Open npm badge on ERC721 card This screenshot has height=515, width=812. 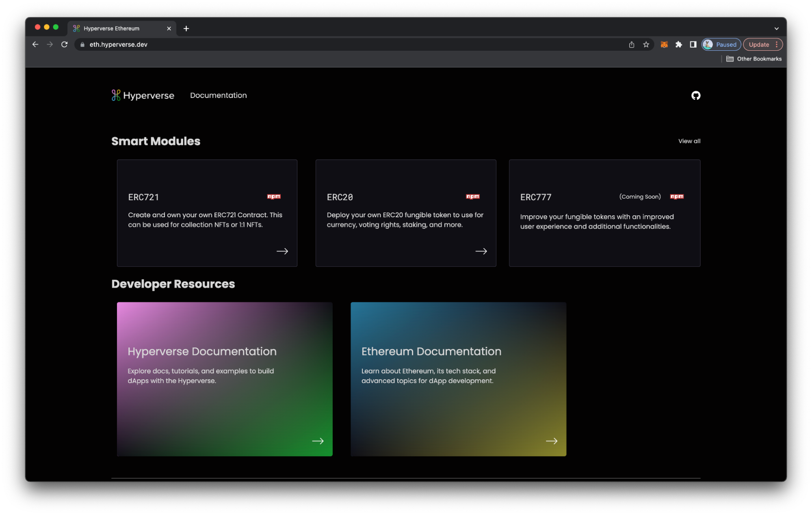click(274, 197)
